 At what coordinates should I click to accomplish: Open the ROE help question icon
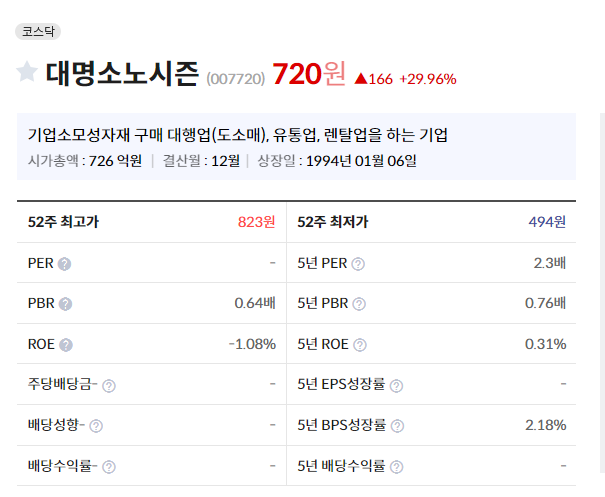pos(66,345)
